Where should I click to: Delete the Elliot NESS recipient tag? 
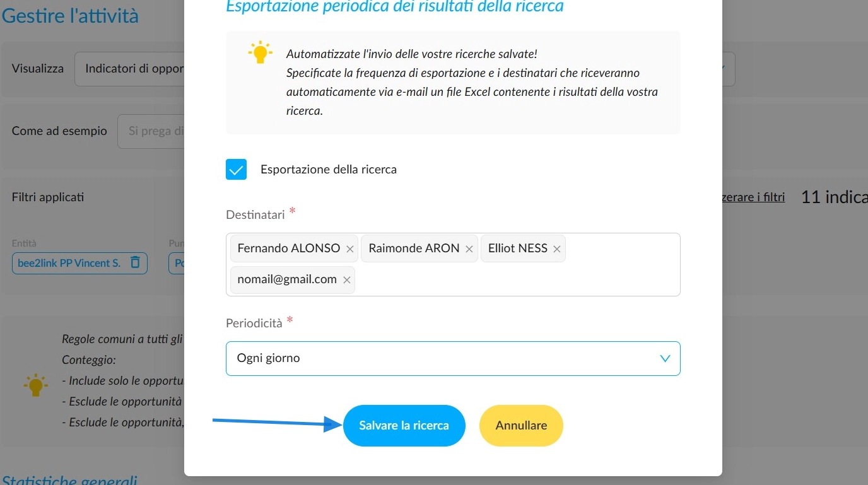[x=556, y=249]
